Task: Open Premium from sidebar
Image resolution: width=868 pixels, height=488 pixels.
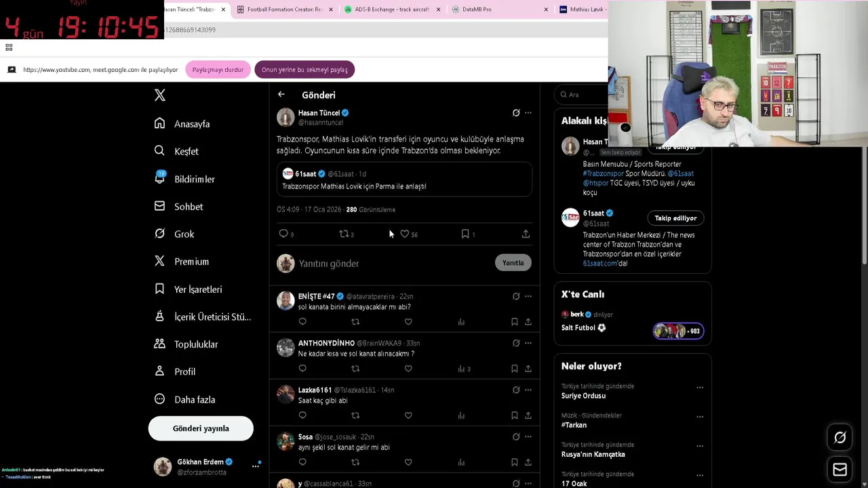Action: 181,262
